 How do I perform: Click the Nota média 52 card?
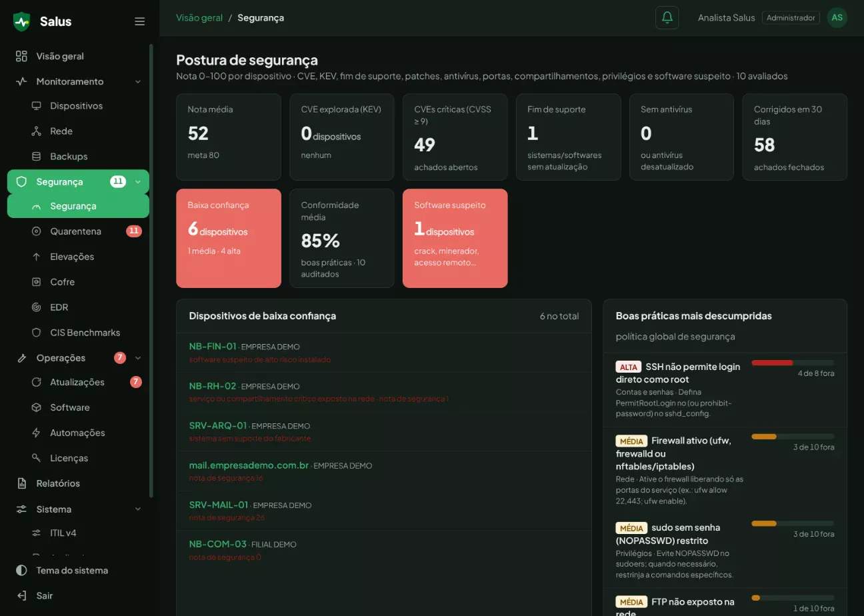[229, 137]
